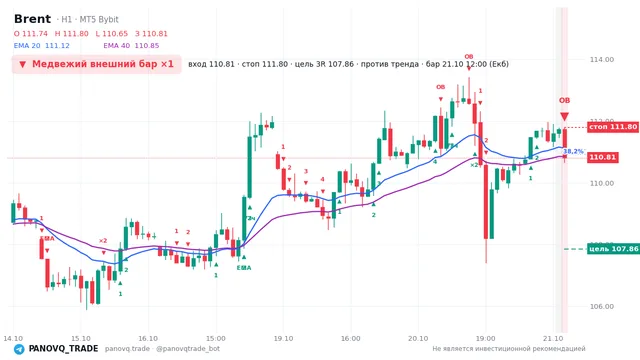Click the Brent chart title

pyautogui.click(x=32, y=19)
